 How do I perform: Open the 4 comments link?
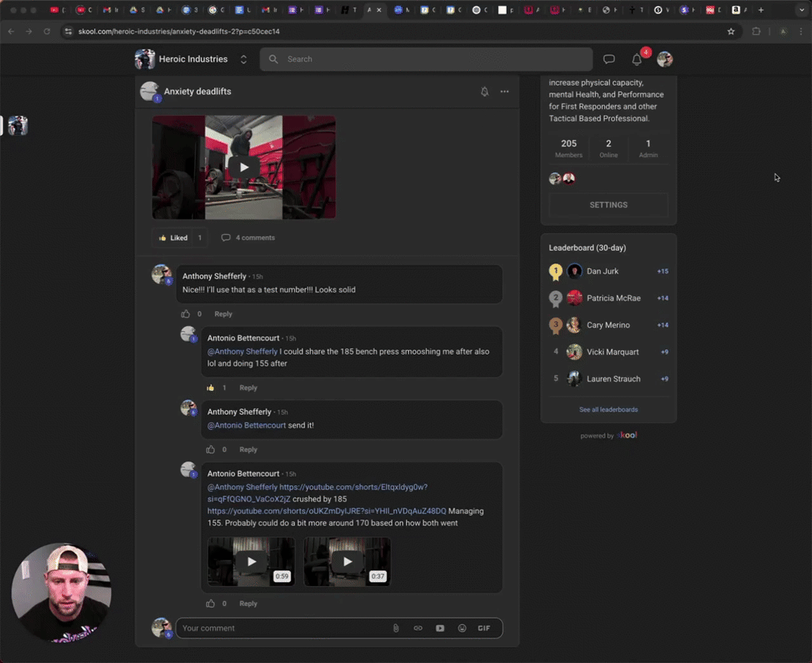pyautogui.click(x=248, y=238)
